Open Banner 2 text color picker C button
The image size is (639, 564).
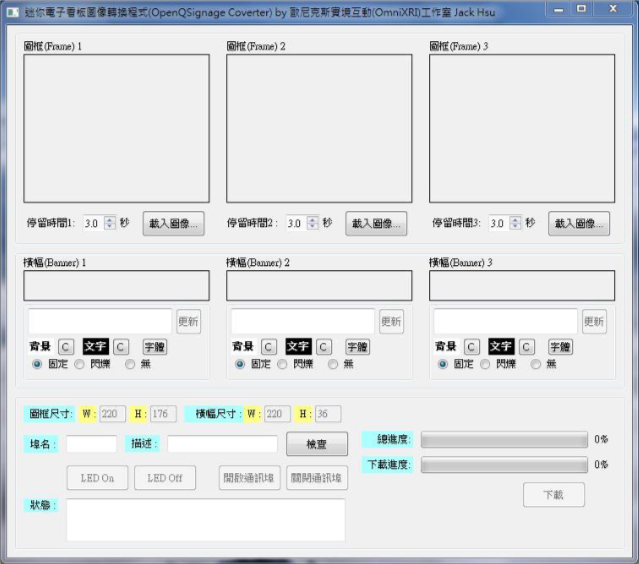point(324,347)
